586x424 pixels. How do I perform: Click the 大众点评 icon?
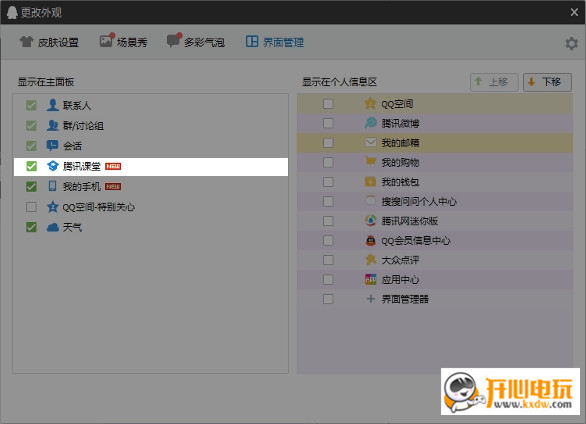click(x=370, y=260)
